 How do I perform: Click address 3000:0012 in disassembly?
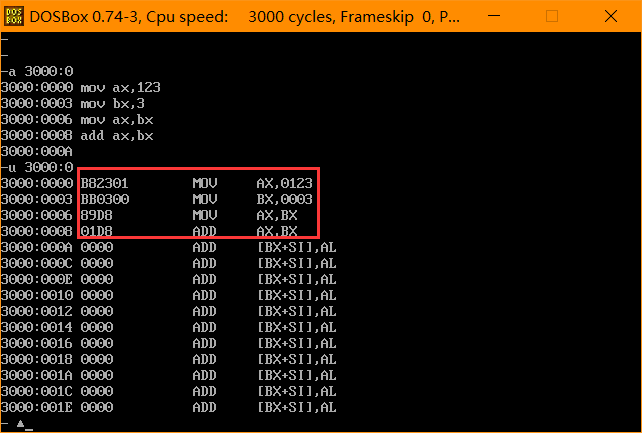[37, 311]
